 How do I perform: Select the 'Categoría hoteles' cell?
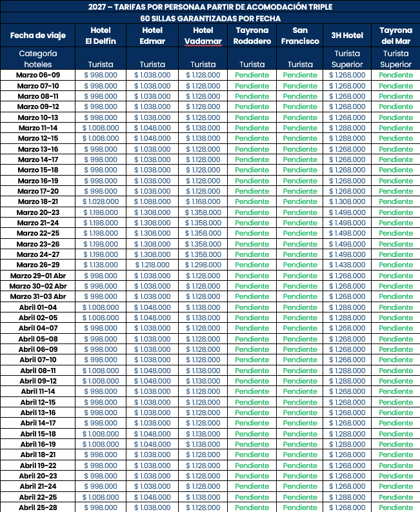(38, 59)
